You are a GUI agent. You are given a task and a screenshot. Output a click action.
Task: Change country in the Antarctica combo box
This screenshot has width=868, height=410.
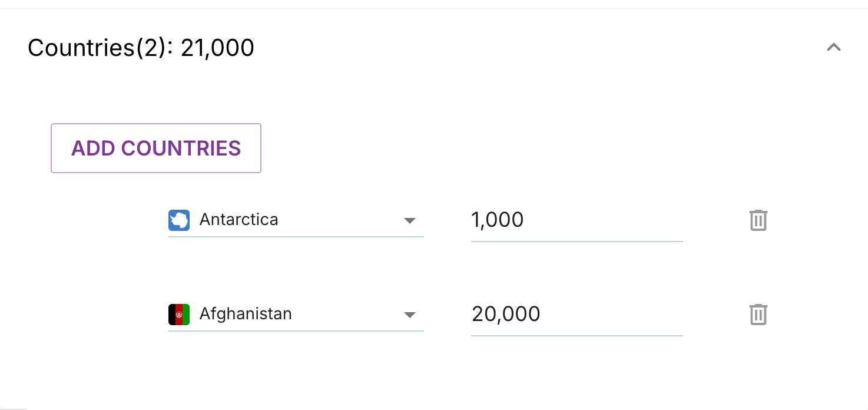click(x=296, y=220)
